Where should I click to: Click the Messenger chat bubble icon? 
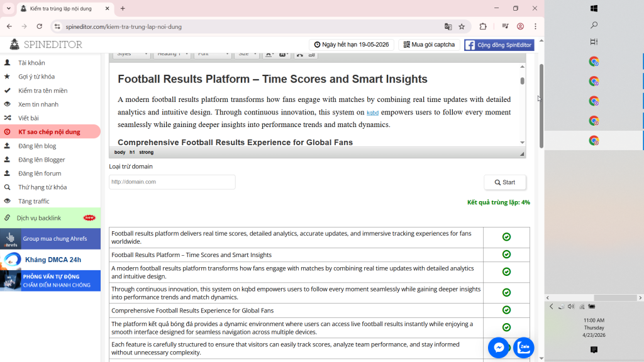(499, 348)
